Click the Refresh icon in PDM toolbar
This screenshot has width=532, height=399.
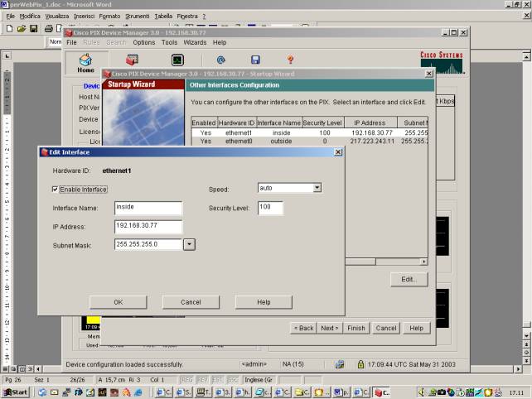(221, 60)
